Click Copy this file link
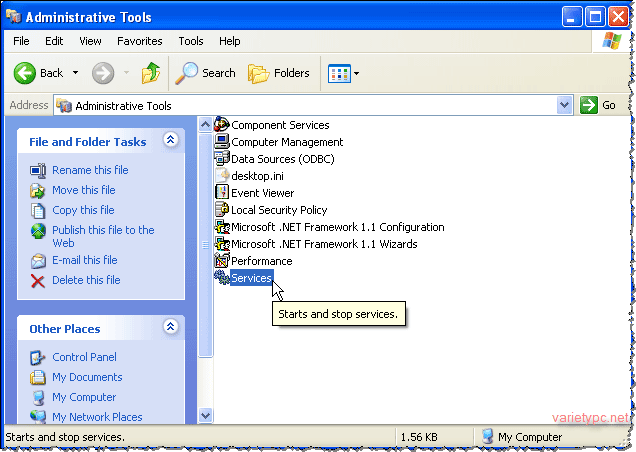This screenshot has height=452, width=636. [x=83, y=210]
